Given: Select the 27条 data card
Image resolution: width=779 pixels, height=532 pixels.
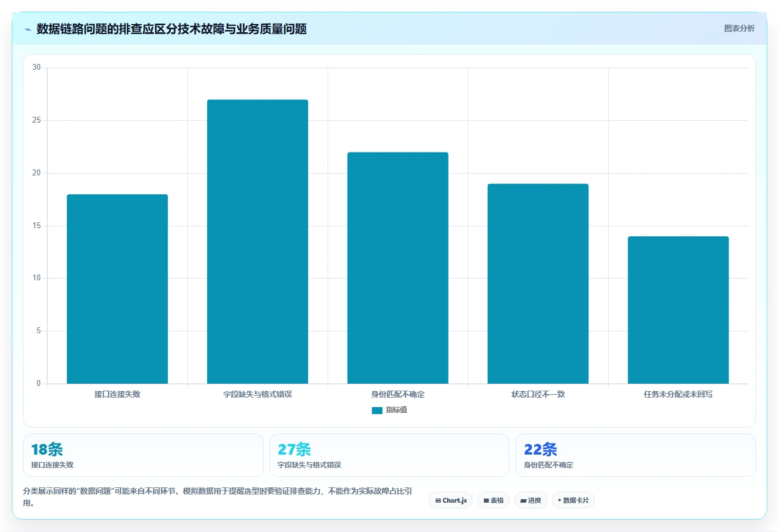Looking at the screenshot, I should [x=389, y=455].
